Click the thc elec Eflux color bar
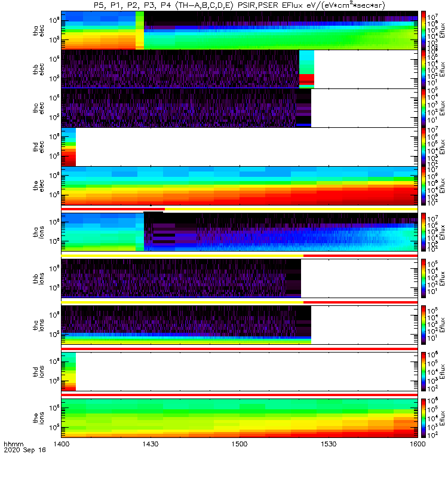Image resolution: width=448 pixels, height=478 pixels. [424, 108]
